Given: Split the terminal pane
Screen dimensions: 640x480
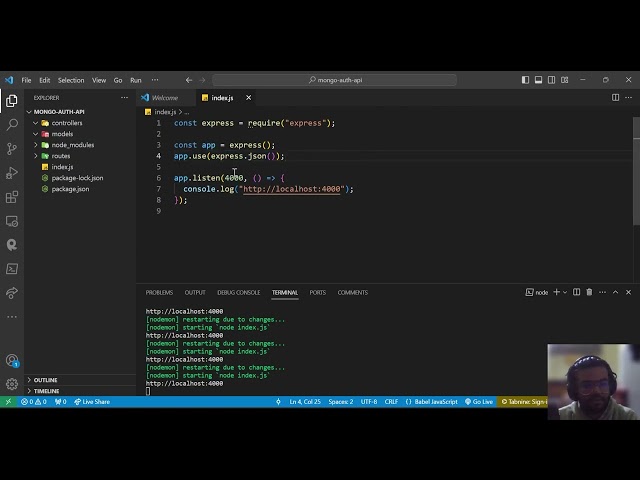Looking at the screenshot, I should point(576,292).
